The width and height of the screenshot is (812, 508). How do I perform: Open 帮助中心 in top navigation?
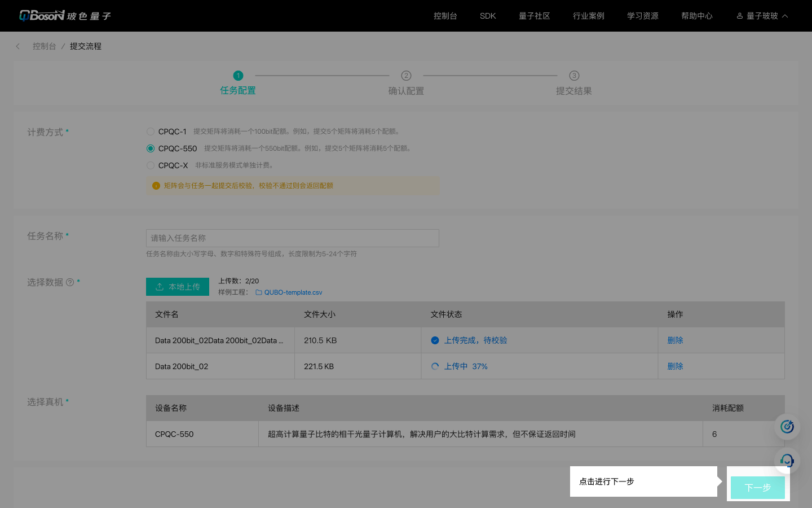696,16
